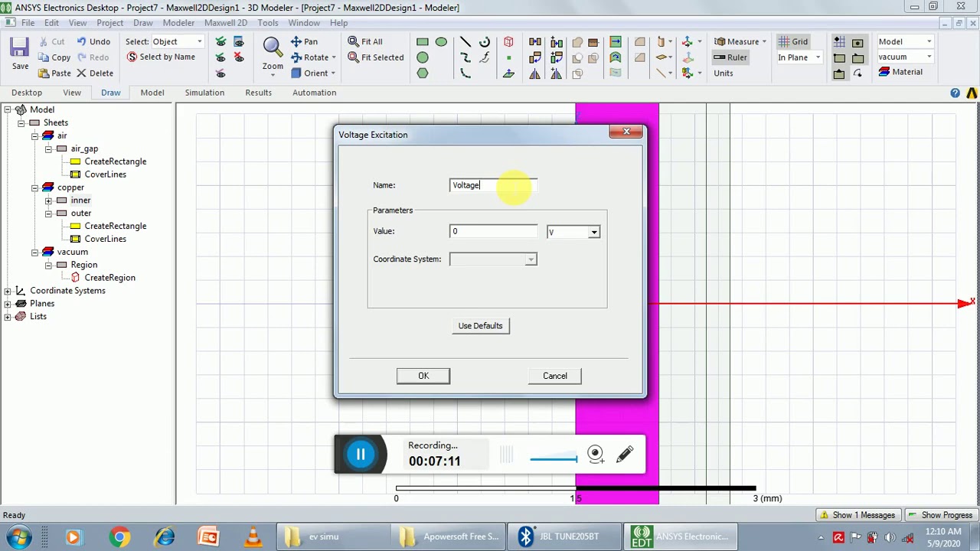Click the Save icon in the ribbon
The height and width of the screenshot is (551, 980).
click(x=20, y=47)
